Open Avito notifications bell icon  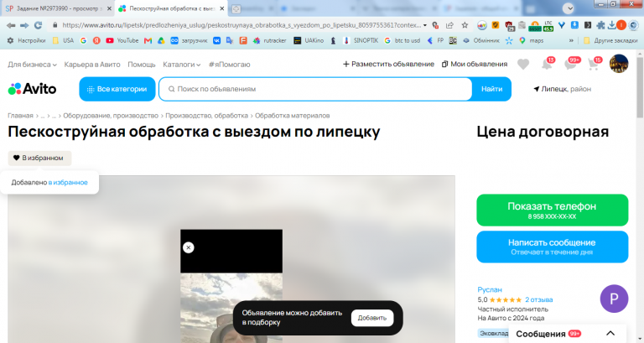click(x=548, y=64)
